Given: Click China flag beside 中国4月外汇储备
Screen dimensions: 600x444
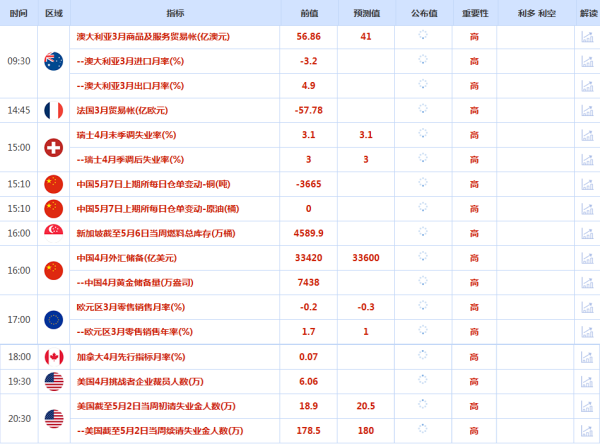Looking at the screenshot, I should coord(54,271).
